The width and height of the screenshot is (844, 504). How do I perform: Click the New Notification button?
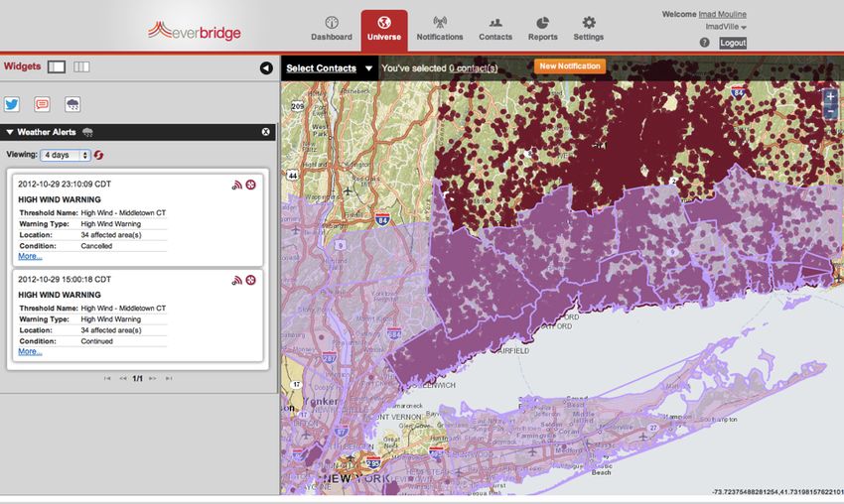pyautogui.click(x=570, y=66)
